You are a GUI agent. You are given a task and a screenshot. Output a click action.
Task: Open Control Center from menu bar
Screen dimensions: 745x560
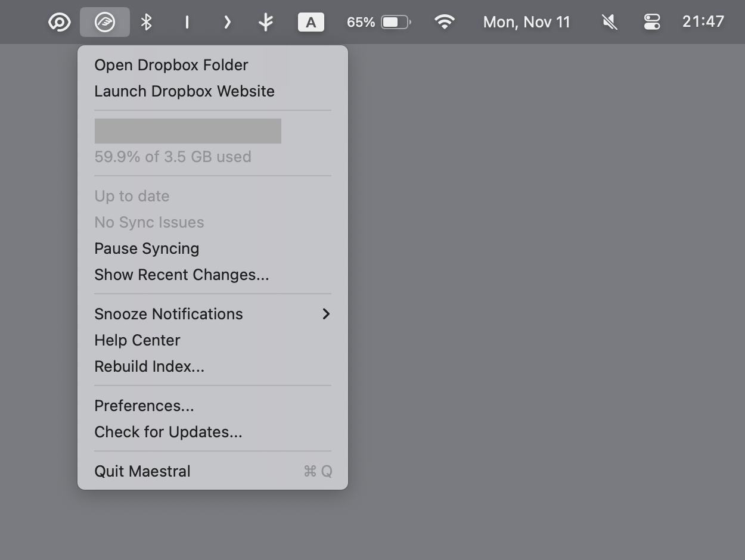[652, 22]
